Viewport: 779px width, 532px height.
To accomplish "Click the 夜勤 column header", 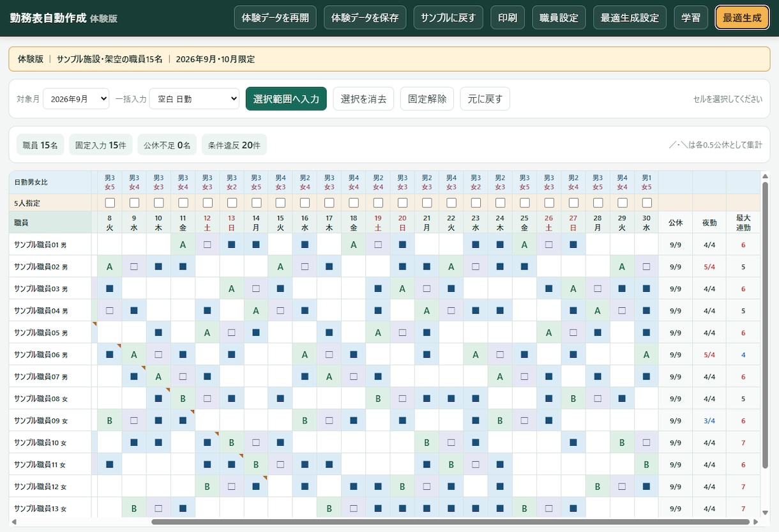I will pos(709,223).
